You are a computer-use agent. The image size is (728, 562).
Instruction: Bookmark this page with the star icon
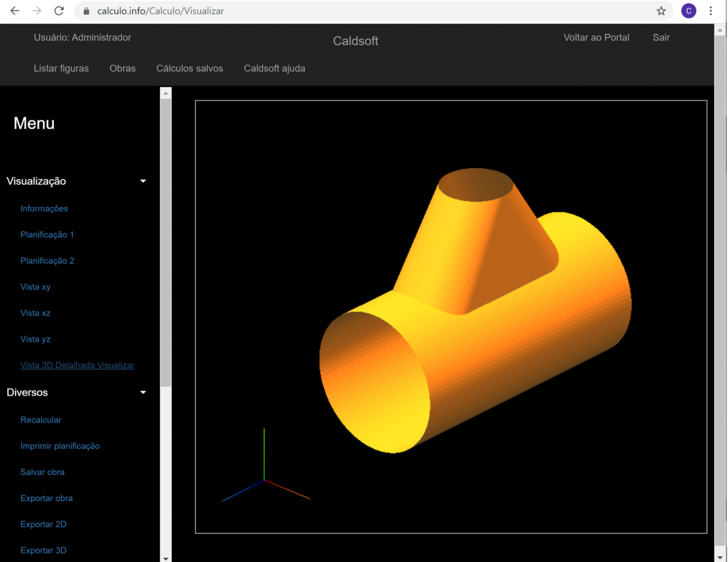[x=661, y=11]
